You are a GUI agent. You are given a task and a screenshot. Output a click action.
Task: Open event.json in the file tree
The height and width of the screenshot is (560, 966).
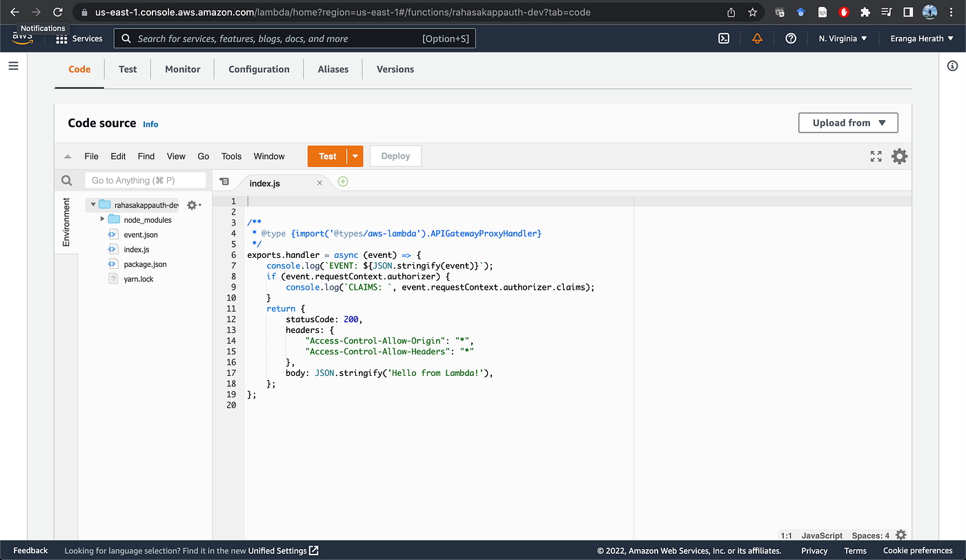(x=141, y=234)
